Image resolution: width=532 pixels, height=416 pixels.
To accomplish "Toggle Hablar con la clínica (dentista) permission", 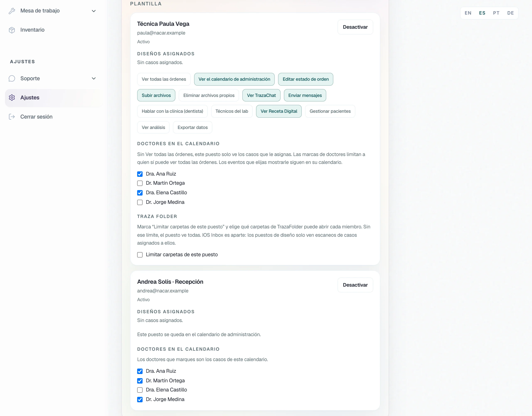I will point(172,111).
